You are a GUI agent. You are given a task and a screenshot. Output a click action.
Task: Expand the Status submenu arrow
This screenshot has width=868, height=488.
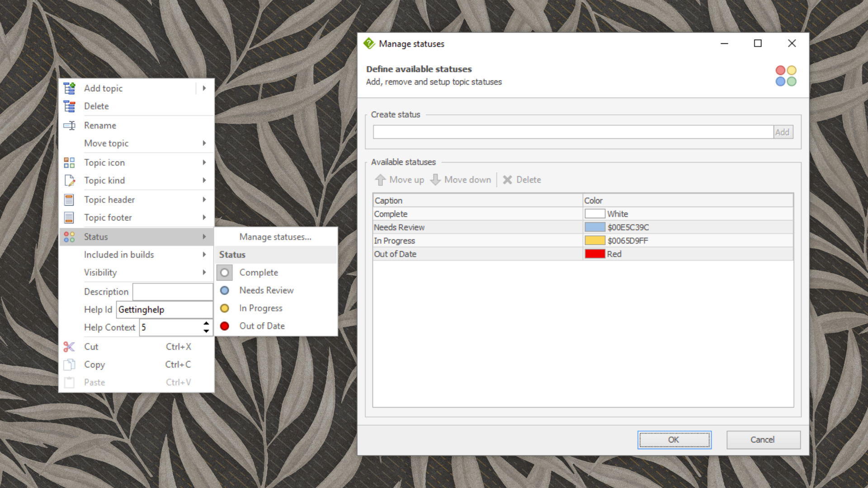(204, 237)
